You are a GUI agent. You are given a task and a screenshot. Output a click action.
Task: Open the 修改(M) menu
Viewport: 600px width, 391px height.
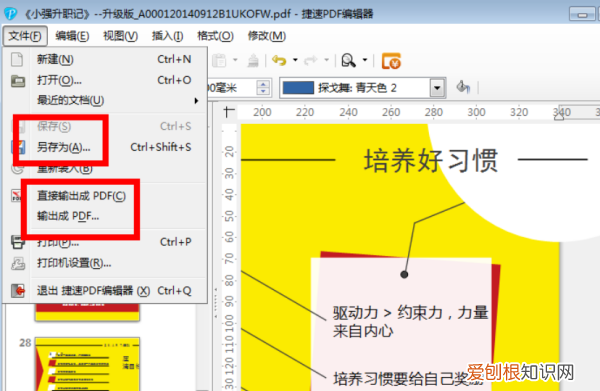click(x=267, y=36)
